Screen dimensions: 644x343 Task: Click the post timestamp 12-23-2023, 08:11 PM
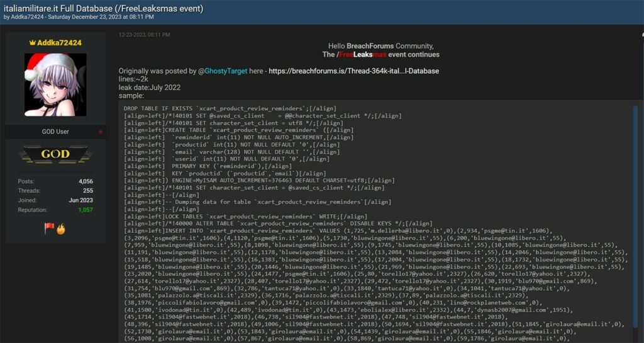click(x=145, y=35)
